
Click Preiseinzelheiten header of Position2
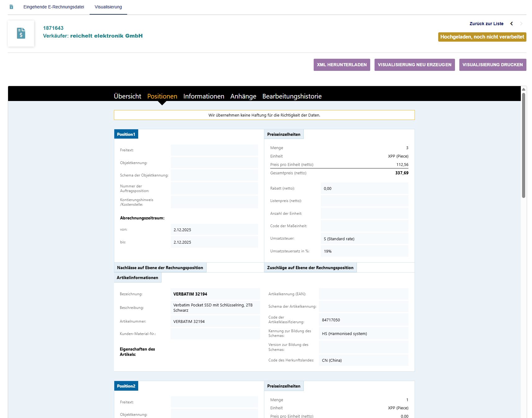(x=284, y=386)
